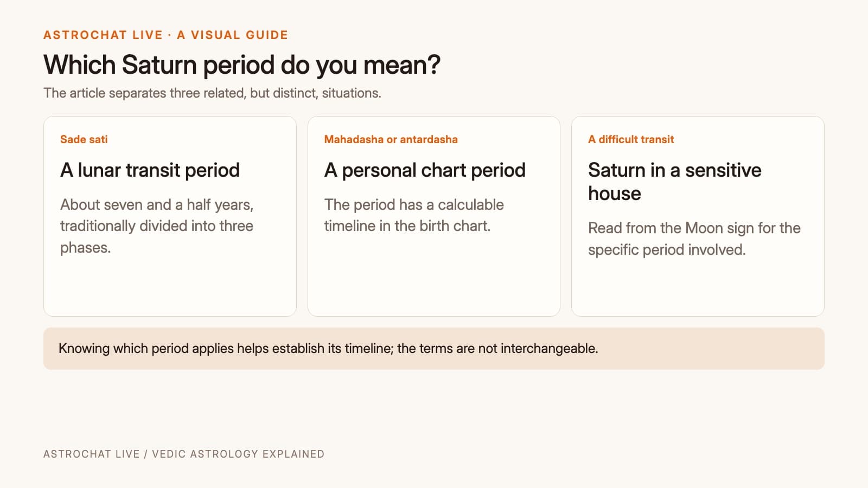This screenshot has width=868, height=488.
Task: Open the 'Mahadasha or antardasha' label
Action: tap(391, 139)
